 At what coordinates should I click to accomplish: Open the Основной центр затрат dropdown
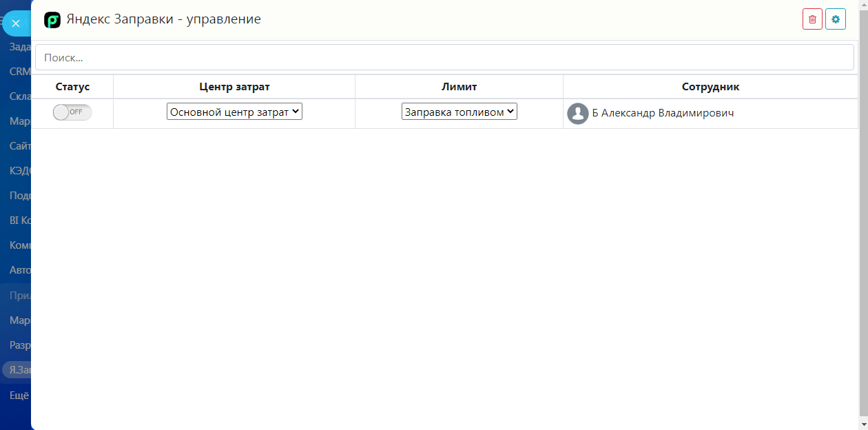click(234, 112)
